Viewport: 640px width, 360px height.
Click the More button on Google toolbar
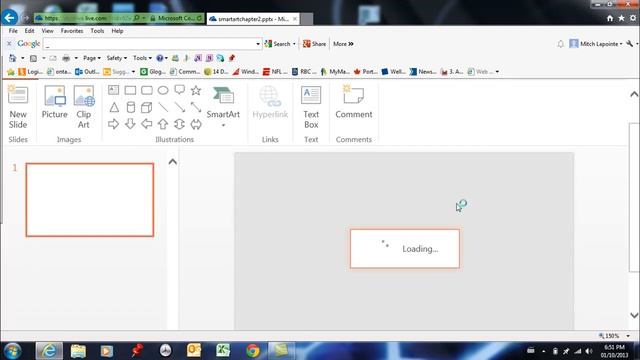tap(343, 44)
